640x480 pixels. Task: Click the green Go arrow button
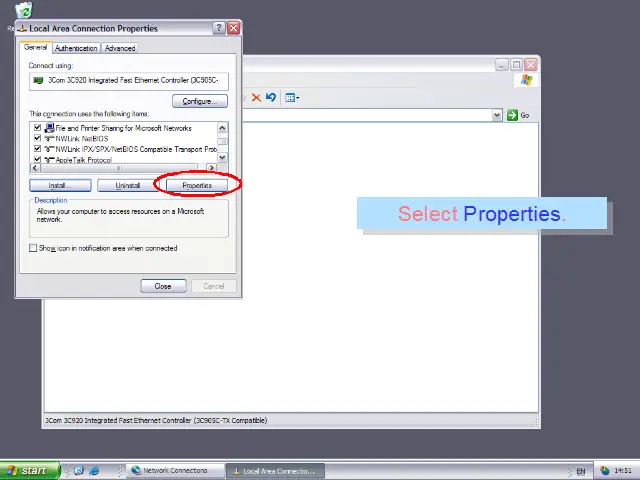tap(512, 115)
